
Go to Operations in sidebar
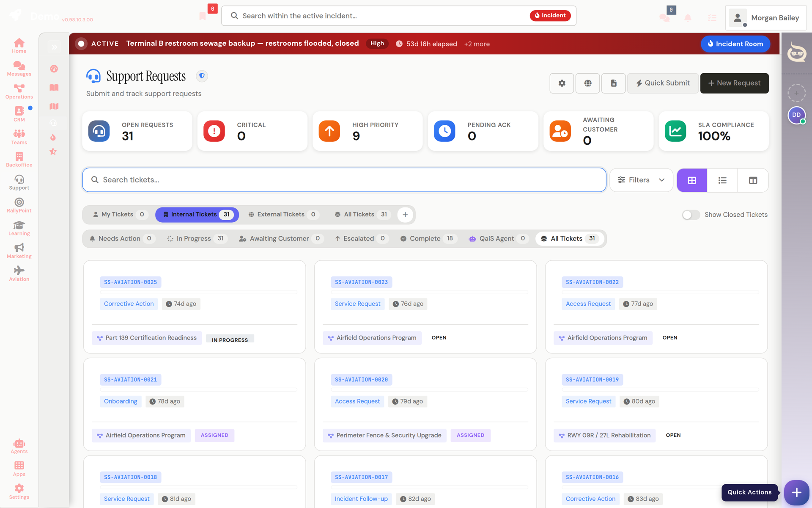click(x=19, y=91)
